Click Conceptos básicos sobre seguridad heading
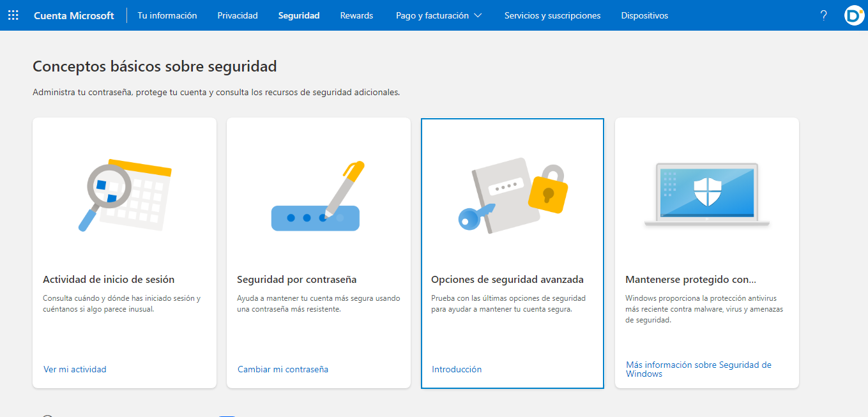868x417 pixels. pyautogui.click(x=155, y=66)
